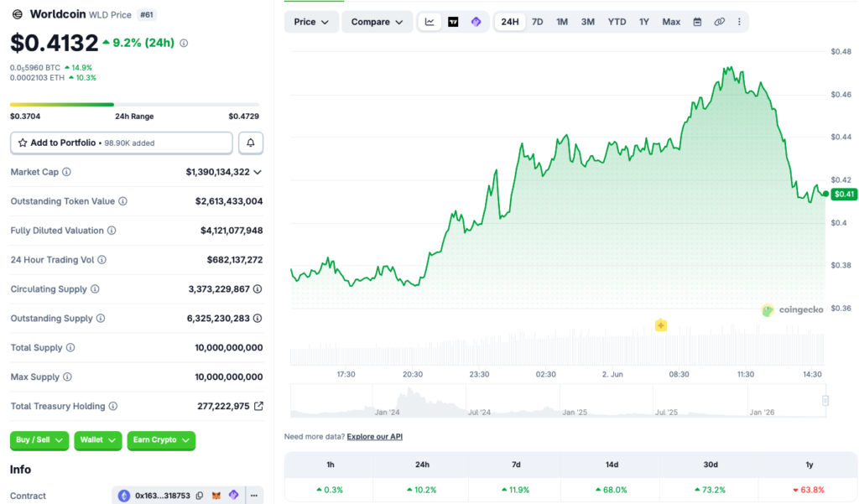This screenshot has height=504, width=859.
Task: Show 24 Hour Trading Vol info icon
Action: coord(102,260)
